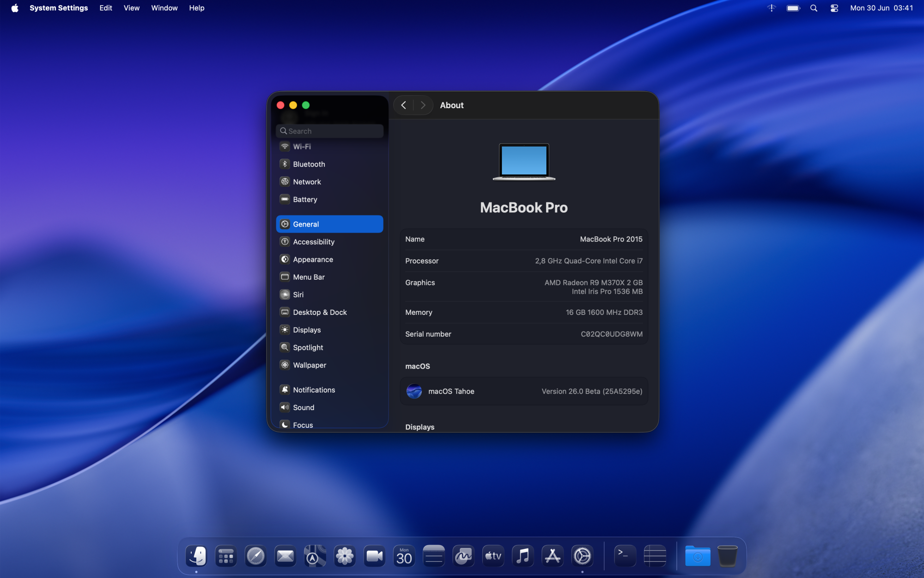
Task: Open Notifications settings
Action: [314, 390]
